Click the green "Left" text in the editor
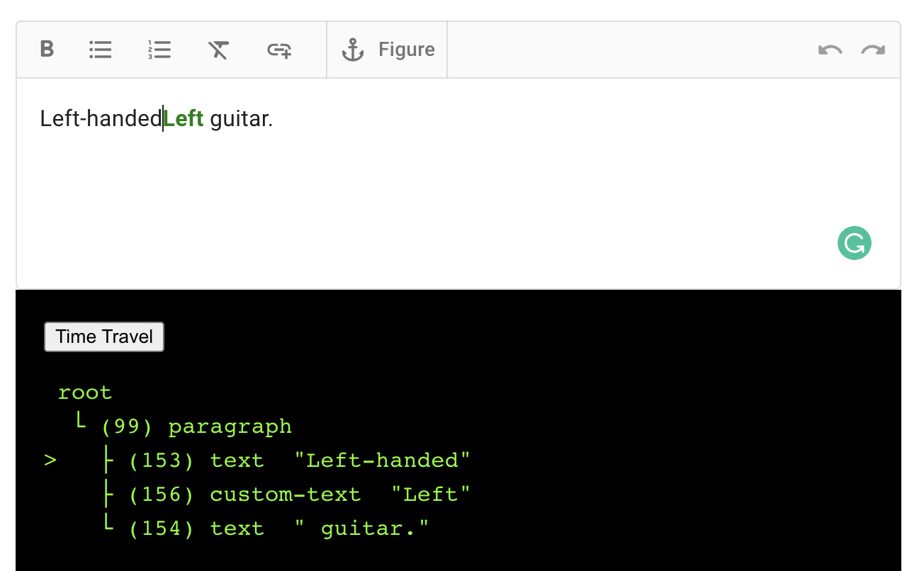The image size is (924, 571). pos(184,118)
